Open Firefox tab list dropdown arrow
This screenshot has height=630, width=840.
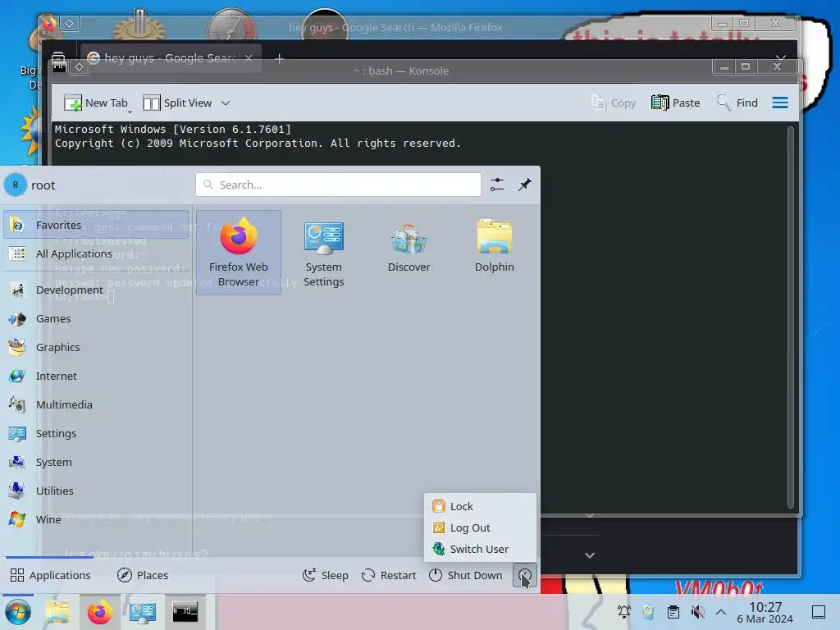click(x=781, y=57)
